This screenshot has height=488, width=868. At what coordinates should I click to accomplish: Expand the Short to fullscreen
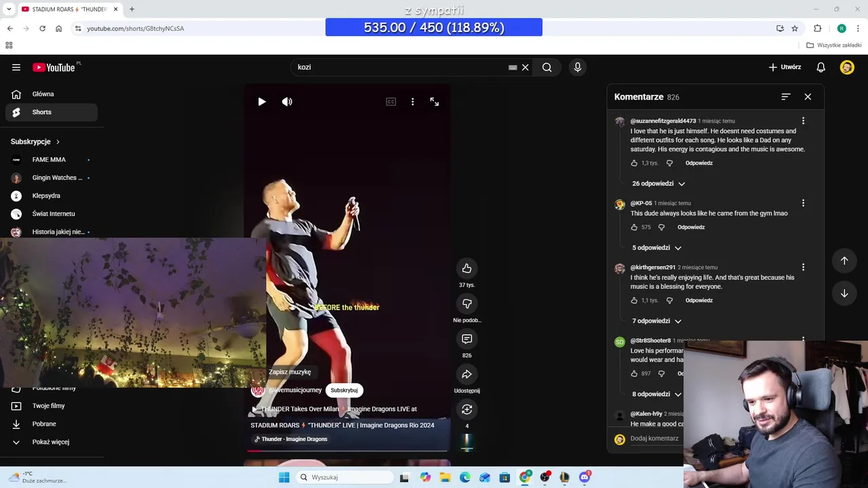pyautogui.click(x=435, y=102)
